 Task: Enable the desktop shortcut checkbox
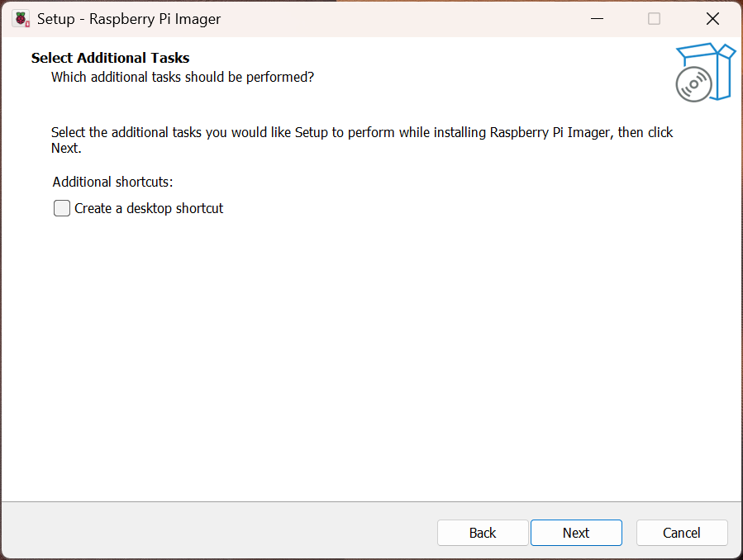tap(62, 208)
